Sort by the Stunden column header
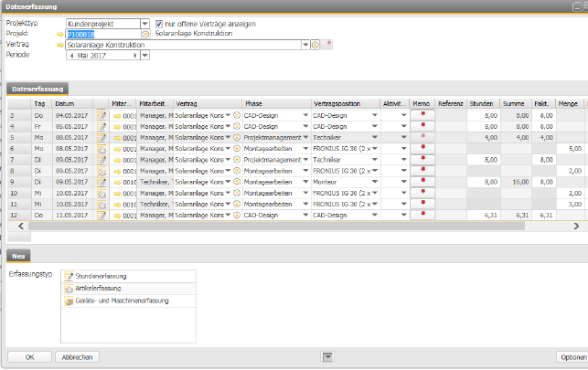 point(483,104)
